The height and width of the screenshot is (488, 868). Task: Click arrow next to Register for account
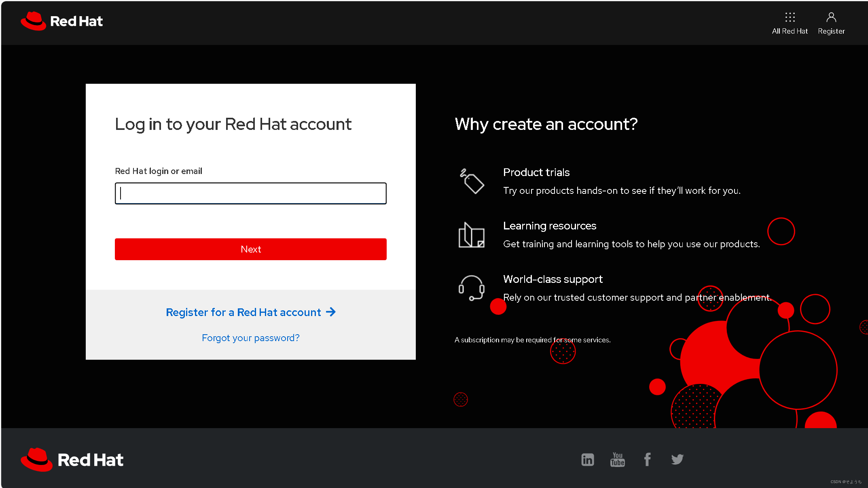[331, 312]
